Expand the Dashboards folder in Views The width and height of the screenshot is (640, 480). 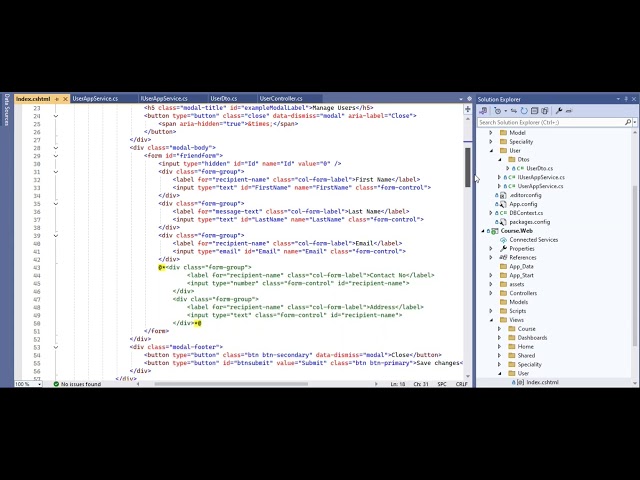coord(500,338)
